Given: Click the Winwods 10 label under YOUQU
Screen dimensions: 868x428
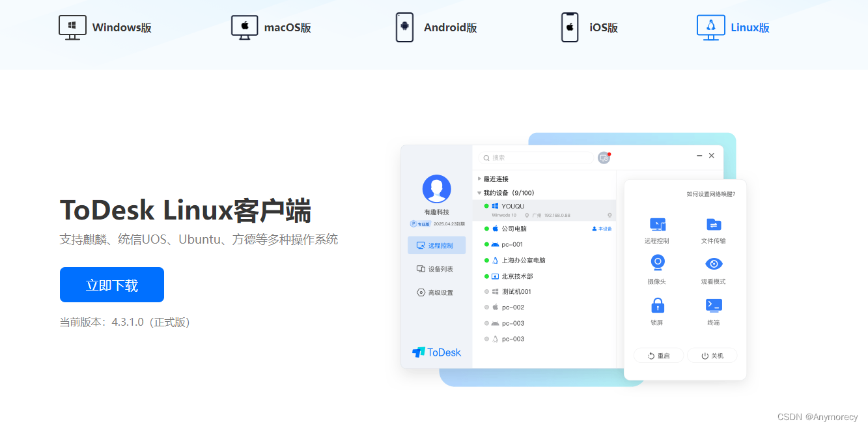Looking at the screenshot, I should pyautogui.click(x=504, y=215).
